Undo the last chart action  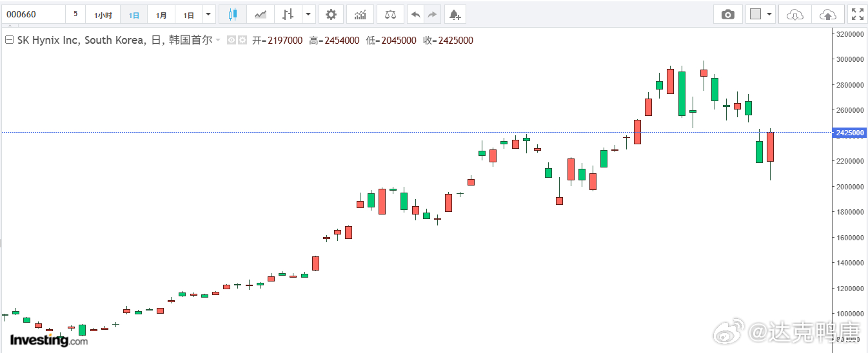(x=415, y=14)
